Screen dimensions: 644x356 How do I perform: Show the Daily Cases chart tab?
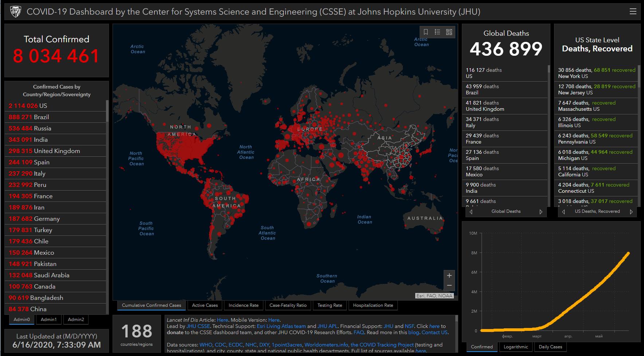click(550, 347)
